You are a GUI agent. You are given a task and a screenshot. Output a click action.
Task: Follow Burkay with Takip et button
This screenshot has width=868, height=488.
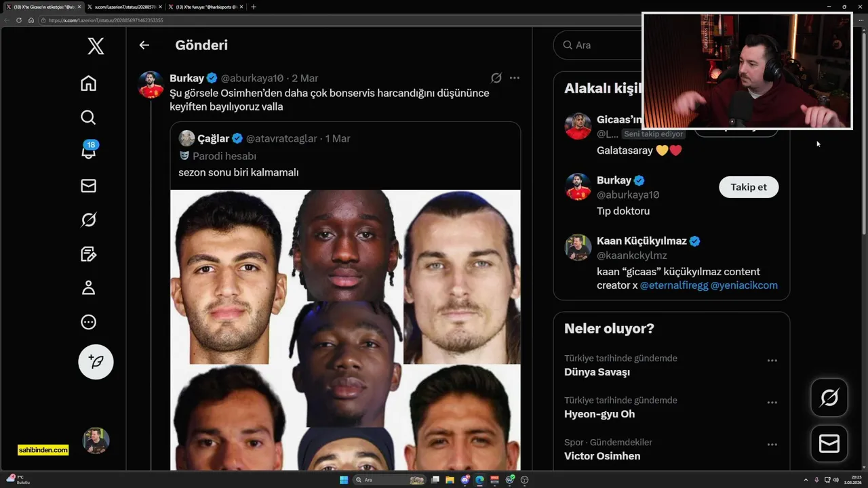749,187
